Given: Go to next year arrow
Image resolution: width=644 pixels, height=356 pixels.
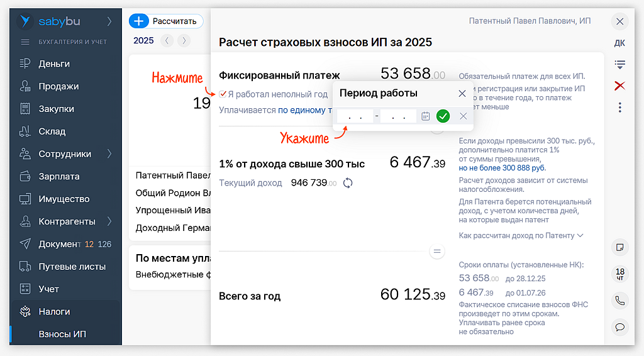Looking at the screenshot, I should click(183, 41).
